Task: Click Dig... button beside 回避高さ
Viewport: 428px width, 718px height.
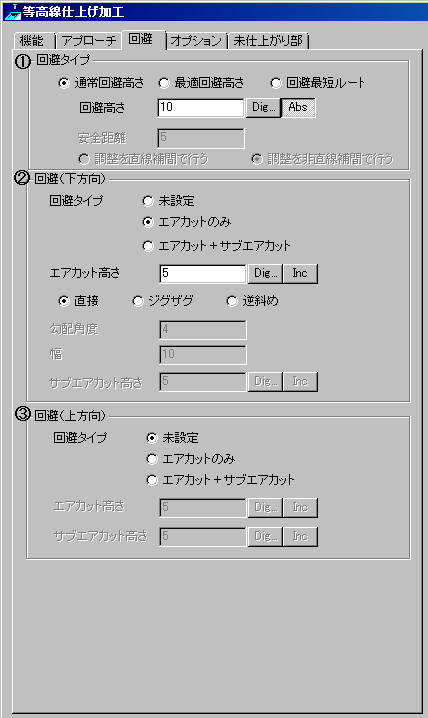Action: coord(264,108)
